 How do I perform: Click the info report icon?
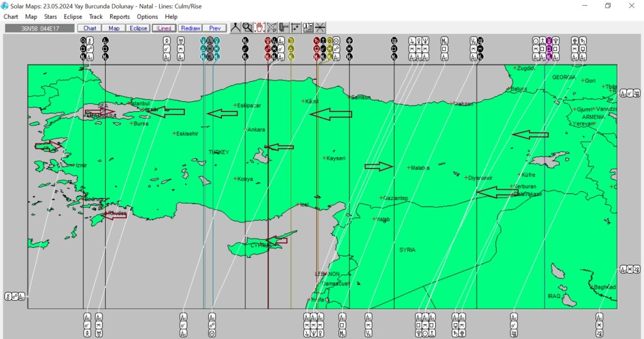(x=308, y=28)
